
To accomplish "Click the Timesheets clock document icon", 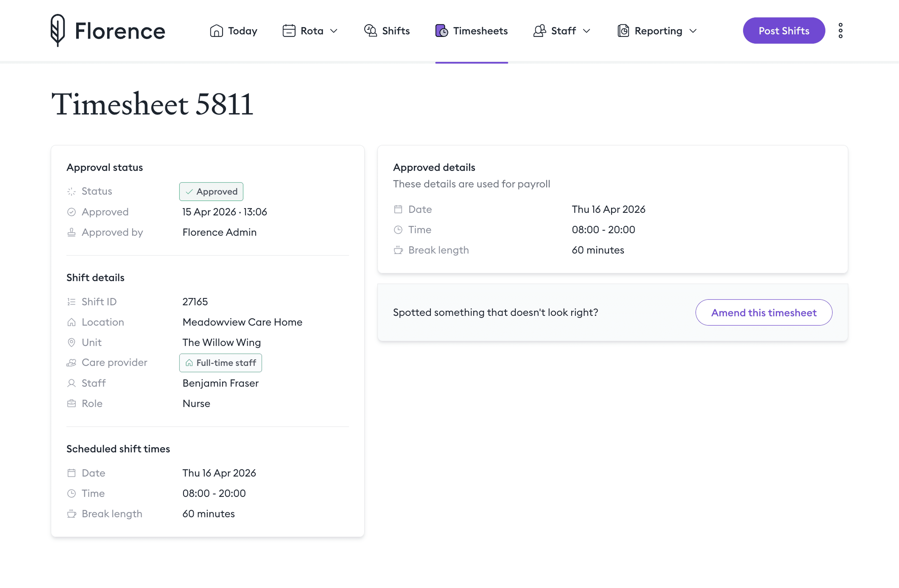I will pos(442,31).
